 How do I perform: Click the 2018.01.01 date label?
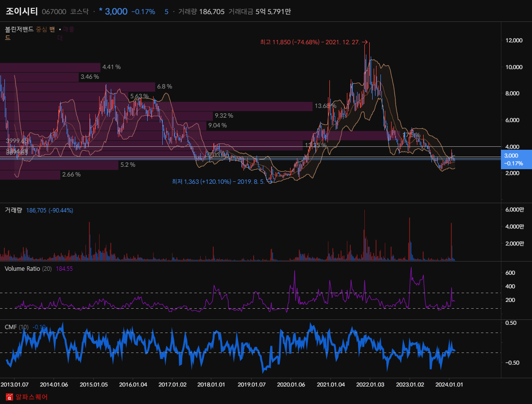(x=211, y=385)
